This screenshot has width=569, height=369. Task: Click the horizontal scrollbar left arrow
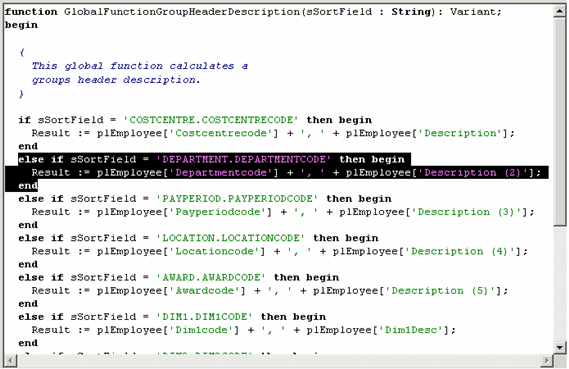[x=11, y=361]
